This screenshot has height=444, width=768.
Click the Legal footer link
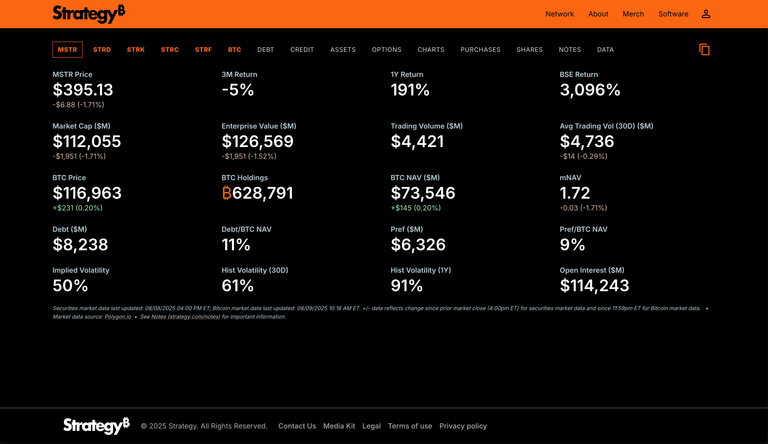[x=371, y=426]
